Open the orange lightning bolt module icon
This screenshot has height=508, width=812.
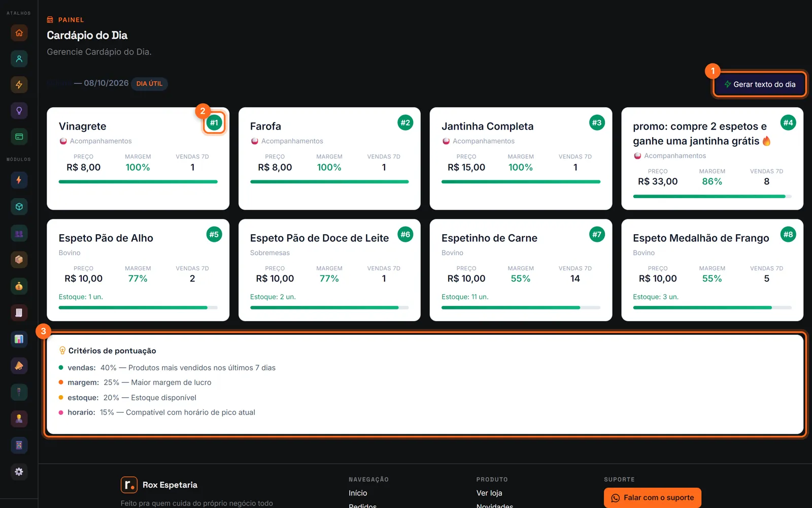click(x=19, y=180)
